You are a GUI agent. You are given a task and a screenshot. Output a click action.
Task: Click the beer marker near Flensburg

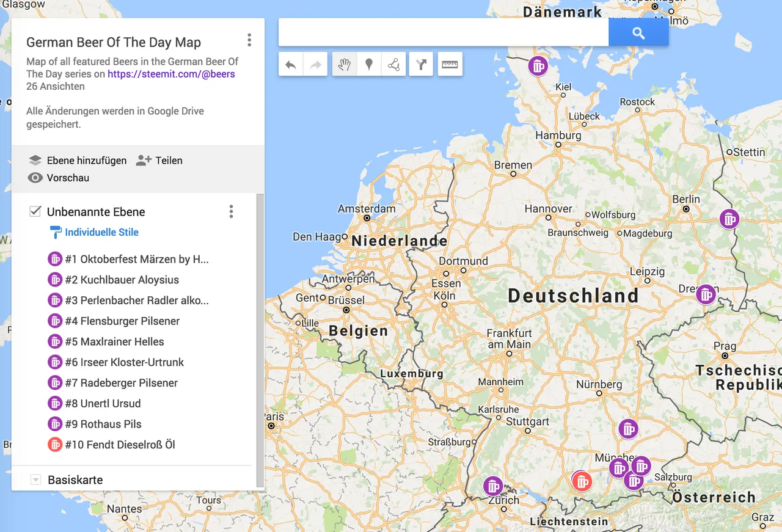(x=538, y=66)
